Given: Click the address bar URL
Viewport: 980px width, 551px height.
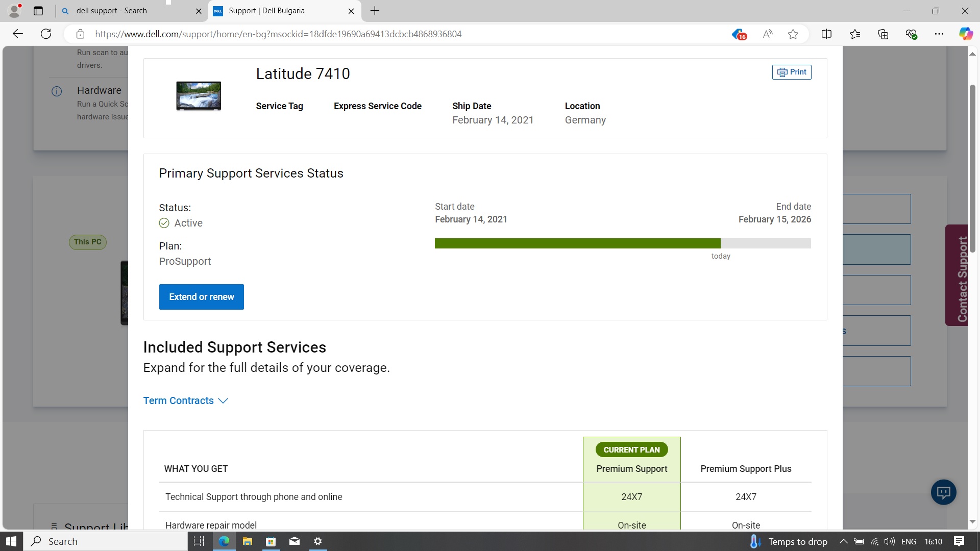Looking at the screenshot, I should pos(278,34).
